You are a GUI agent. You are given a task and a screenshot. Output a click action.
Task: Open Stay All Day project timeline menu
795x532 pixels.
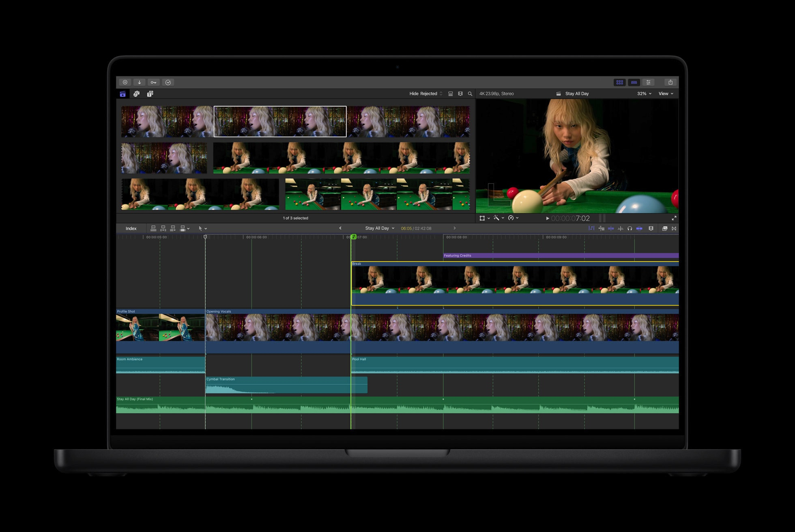[380, 228]
